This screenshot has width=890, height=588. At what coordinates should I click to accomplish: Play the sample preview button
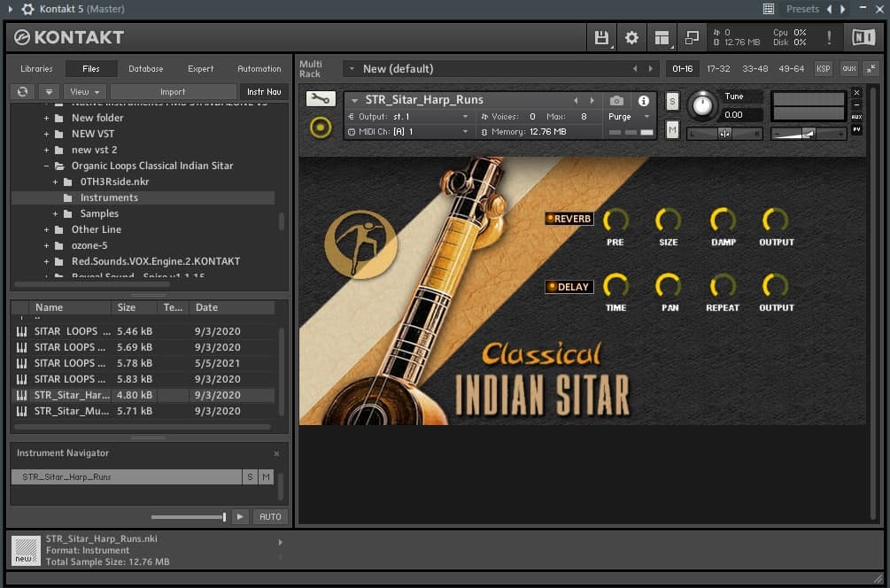(240, 516)
